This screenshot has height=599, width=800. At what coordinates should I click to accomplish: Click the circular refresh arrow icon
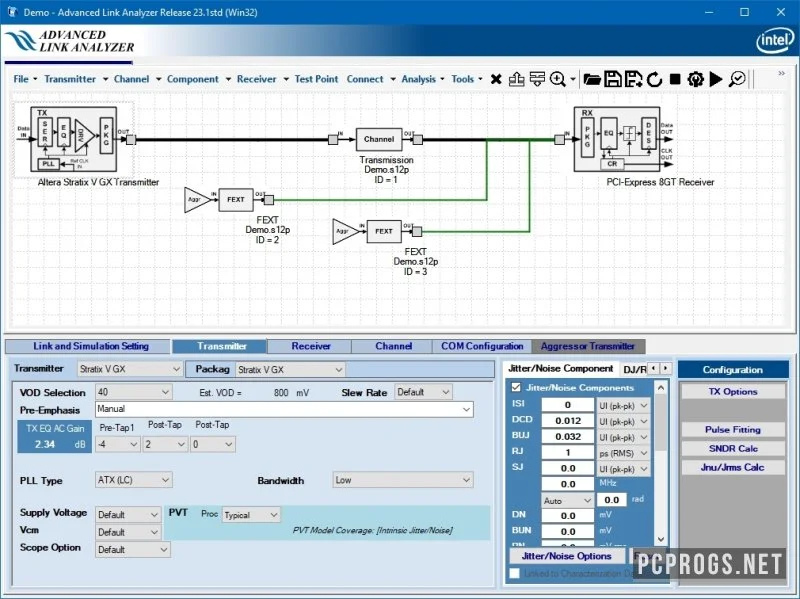pyautogui.click(x=654, y=79)
